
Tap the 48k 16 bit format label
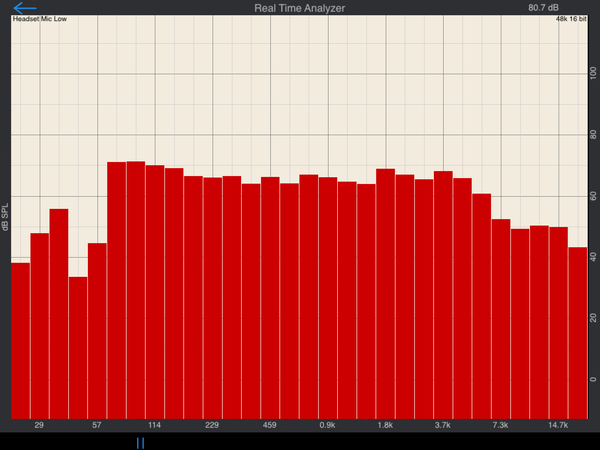tap(571, 19)
